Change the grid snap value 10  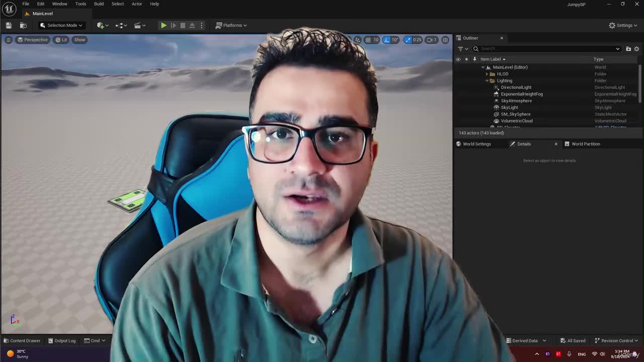(376, 40)
